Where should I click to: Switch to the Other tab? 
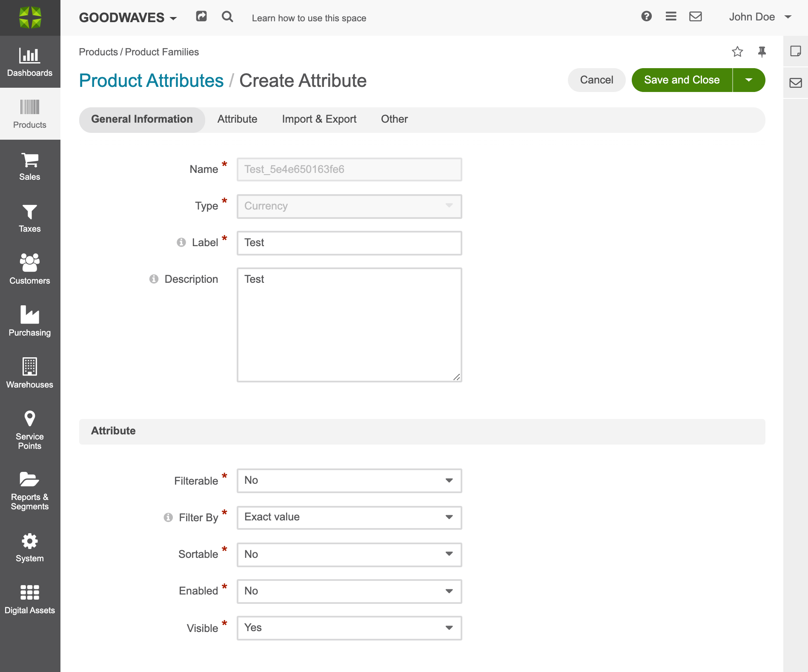click(394, 120)
